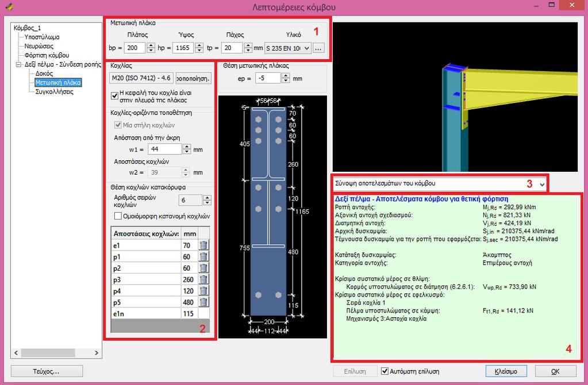Click the results heading Δεξί πέλμα - Αποτελέσματα
Image resolution: width=588 pixels, height=385 pixels.
421,199
